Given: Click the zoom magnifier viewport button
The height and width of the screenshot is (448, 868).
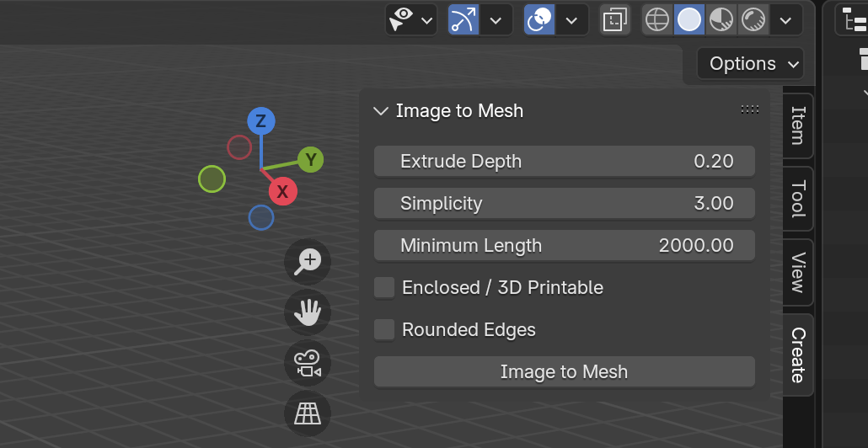Looking at the screenshot, I should click(308, 262).
